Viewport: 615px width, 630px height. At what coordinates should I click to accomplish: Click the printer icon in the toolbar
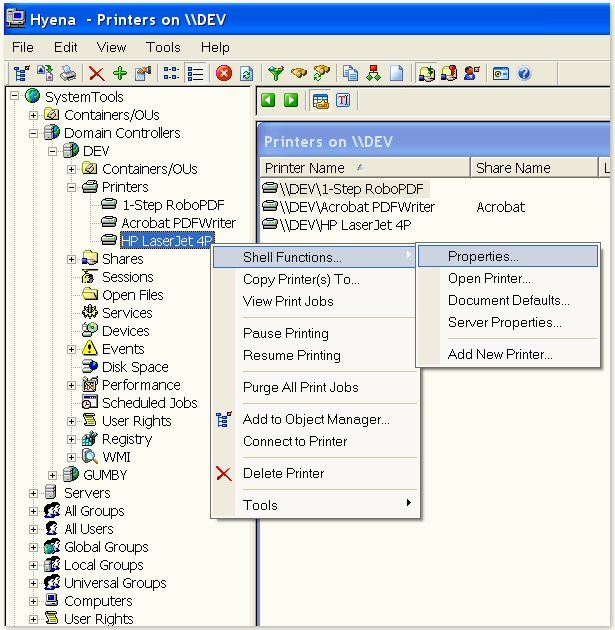(x=67, y=73)
